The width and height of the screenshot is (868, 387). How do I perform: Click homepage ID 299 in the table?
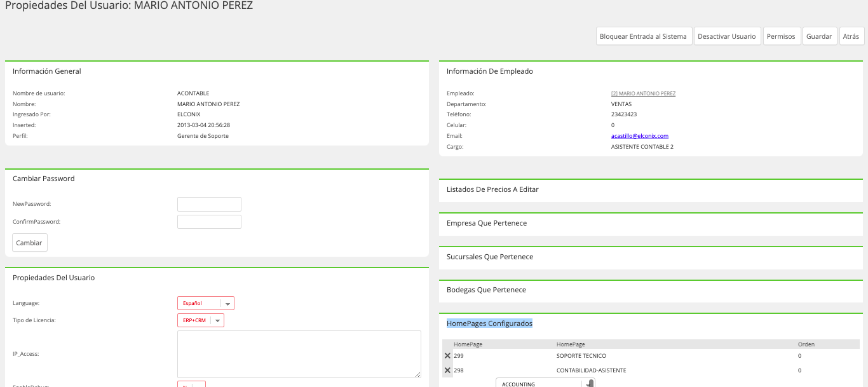click(459, 356)
